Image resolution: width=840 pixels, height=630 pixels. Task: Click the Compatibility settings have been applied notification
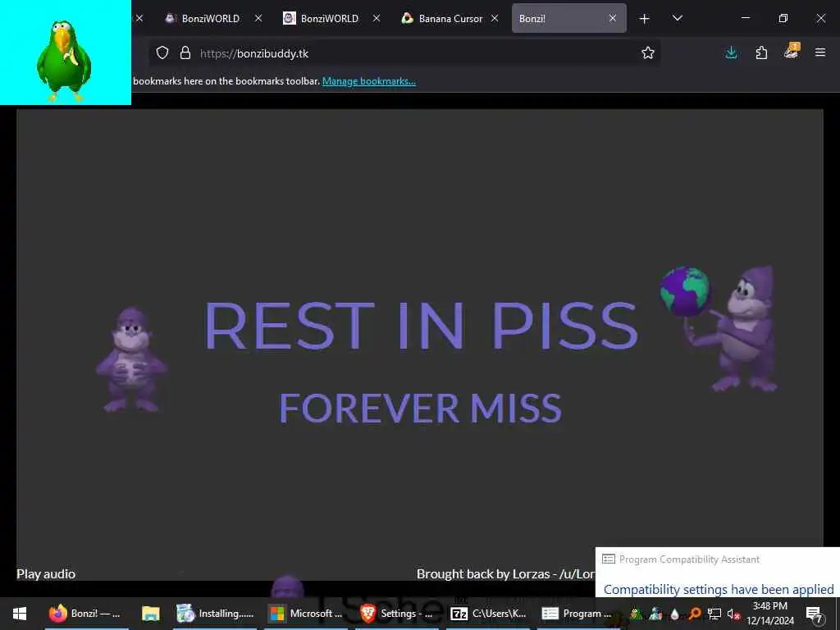tap(719, 589)
